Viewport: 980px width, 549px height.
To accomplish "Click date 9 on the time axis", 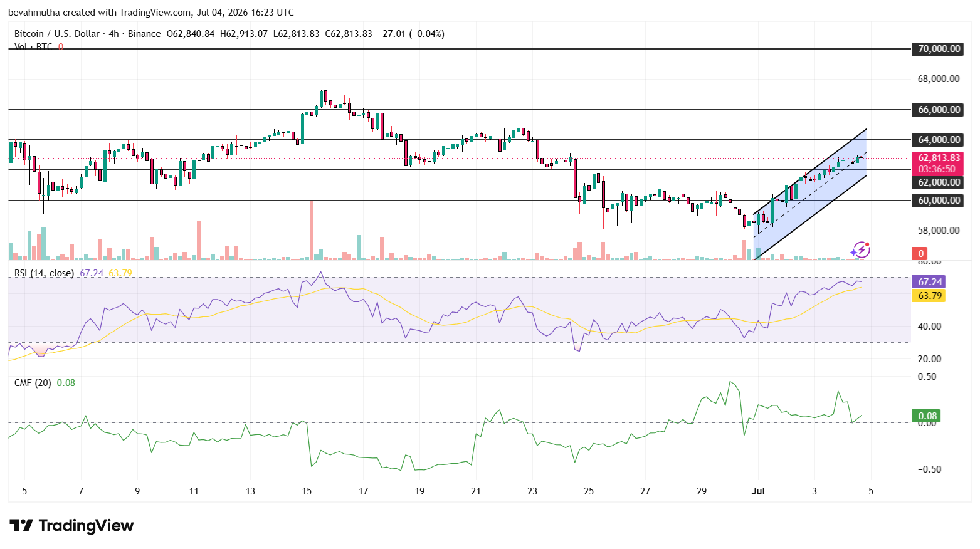I will pos(137,491).
